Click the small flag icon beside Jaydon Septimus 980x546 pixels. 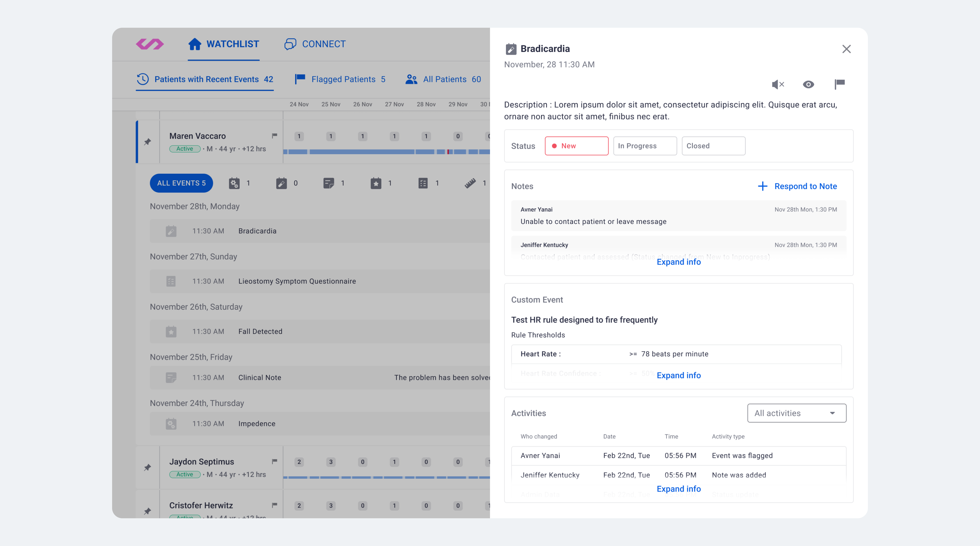tap(274, 461)
